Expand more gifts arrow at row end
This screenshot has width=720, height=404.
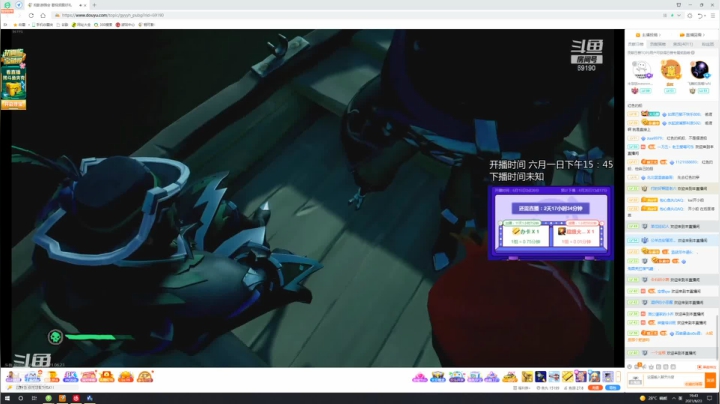pos(618,377)
